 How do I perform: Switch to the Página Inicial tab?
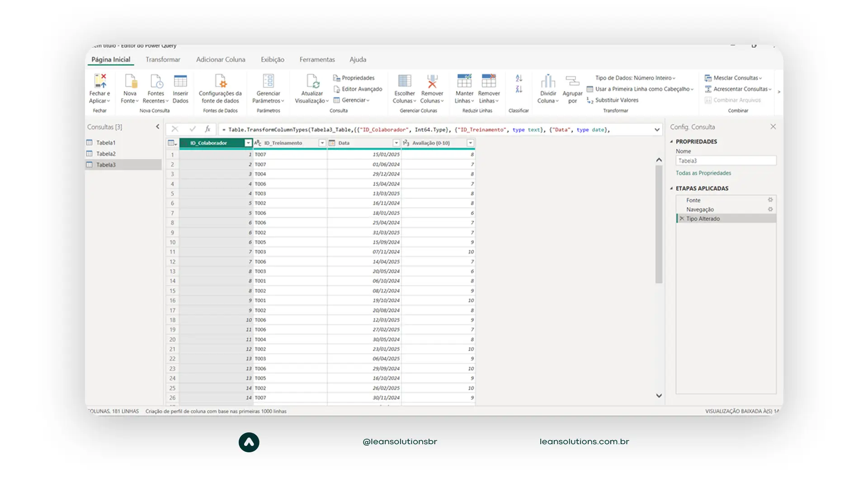point(111,60)
